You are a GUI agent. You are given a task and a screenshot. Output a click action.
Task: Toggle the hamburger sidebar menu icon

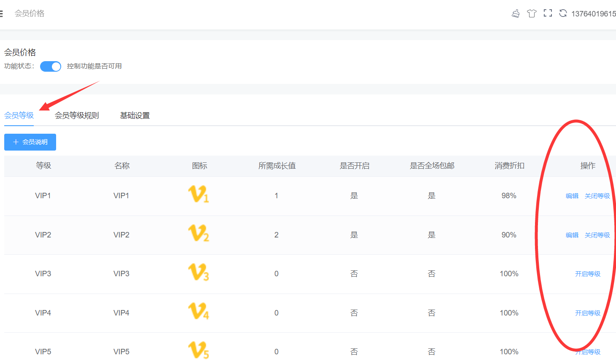click(1, 13)
